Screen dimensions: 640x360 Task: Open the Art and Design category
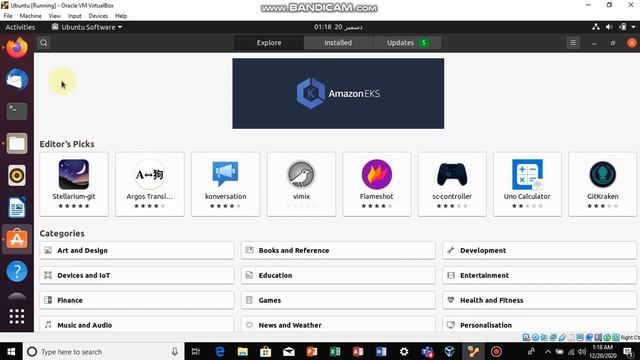pyautogui.click(x=137, y=250)
